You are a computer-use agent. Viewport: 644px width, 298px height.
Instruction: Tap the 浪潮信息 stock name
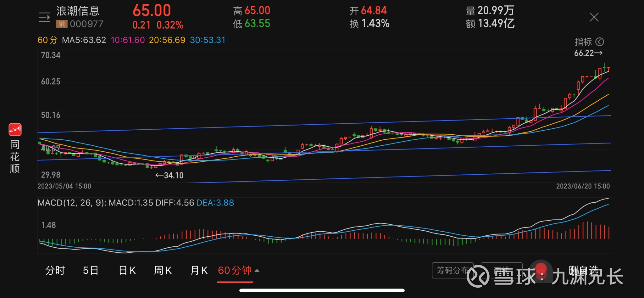point(78,11)
